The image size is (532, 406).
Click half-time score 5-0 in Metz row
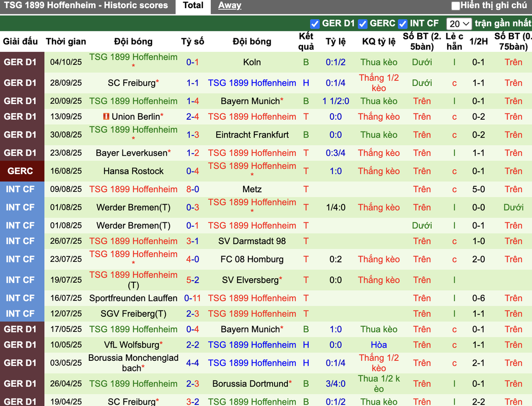coord(478,189)
